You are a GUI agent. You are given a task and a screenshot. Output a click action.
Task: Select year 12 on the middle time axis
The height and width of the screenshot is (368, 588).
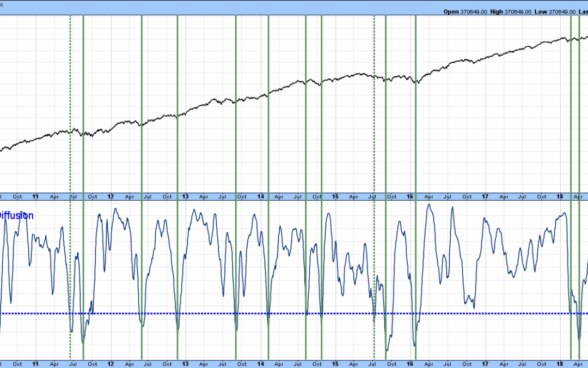111,196
